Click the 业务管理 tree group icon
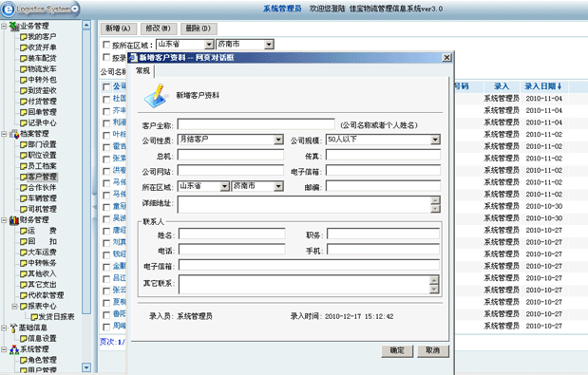This screenshot has height=375, width=588. click(14, 26)
